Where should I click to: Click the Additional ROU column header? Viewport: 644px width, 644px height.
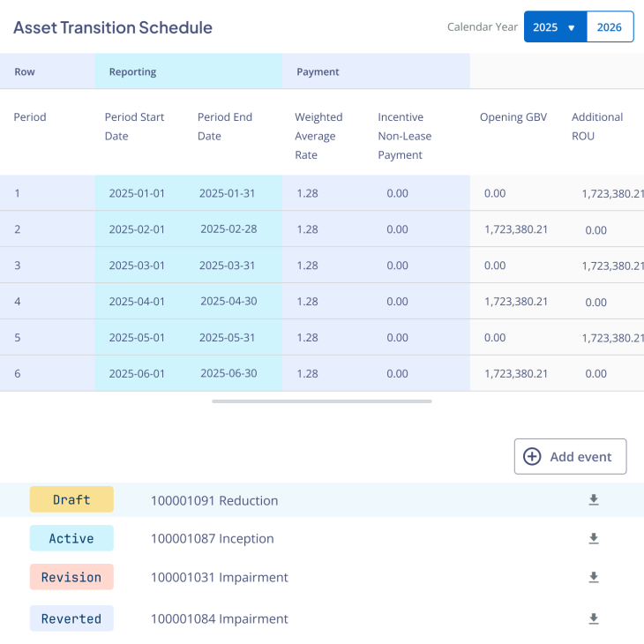pos(597,126)
